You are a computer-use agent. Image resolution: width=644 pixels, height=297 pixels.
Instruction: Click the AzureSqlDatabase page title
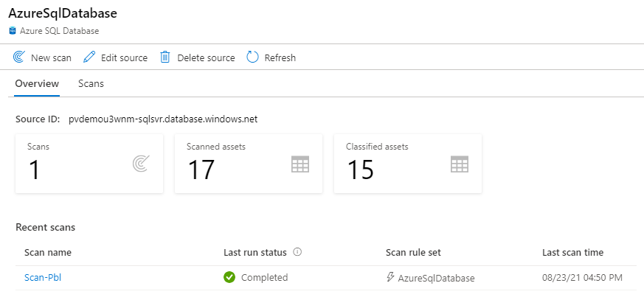[x=63, y=13]
